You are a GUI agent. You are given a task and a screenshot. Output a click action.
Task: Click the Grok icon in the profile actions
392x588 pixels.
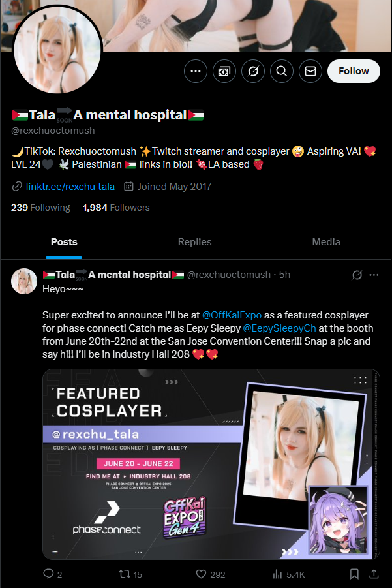(x=253, y=71)
